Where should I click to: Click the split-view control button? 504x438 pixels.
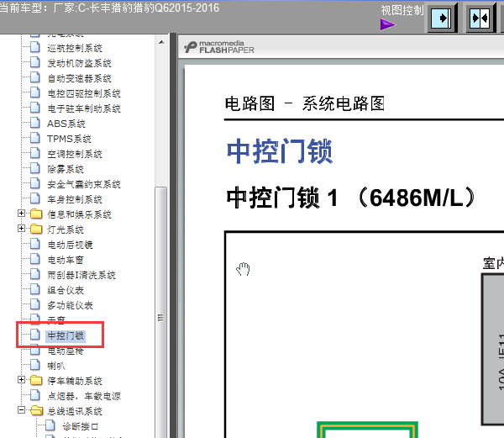tap(480, 18)
